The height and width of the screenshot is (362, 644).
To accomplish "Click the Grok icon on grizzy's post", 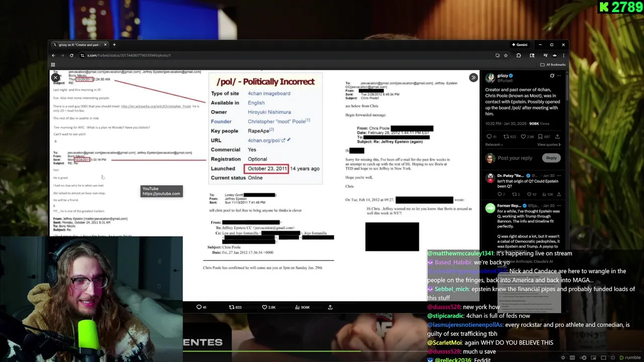I will [552, 76].
